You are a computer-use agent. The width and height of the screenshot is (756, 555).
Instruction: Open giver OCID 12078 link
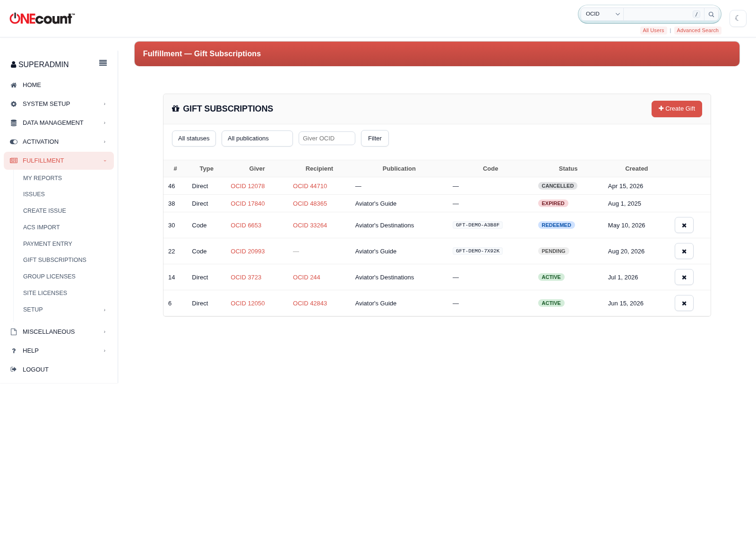(248, 186)
